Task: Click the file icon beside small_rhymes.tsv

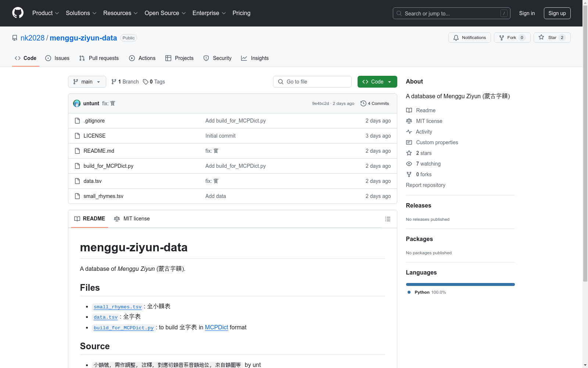Action: (x=77, y=196)
